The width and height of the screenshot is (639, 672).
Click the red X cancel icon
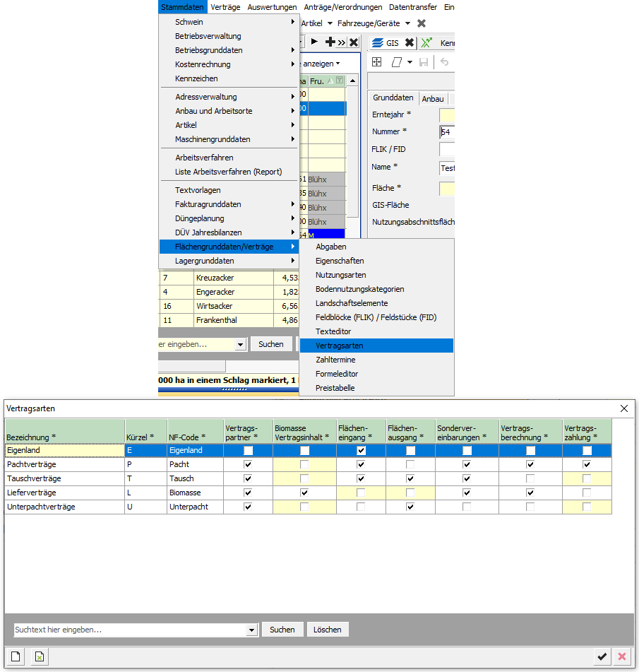622,657
